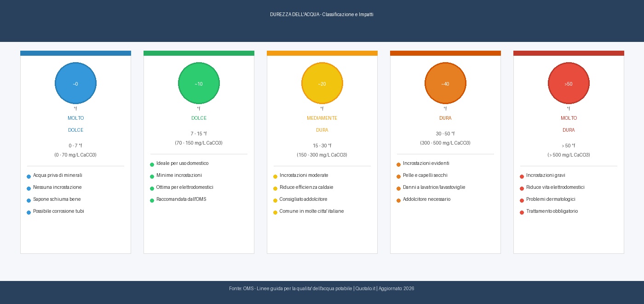Screen dimensions: 644x304
Task: Select the yellow ~20 hardness circle
Action: (x=322, y=83)
